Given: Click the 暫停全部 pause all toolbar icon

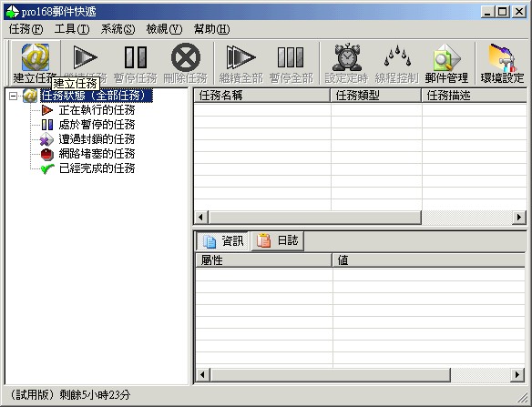Looking at the screenshot, I should 291,57.
